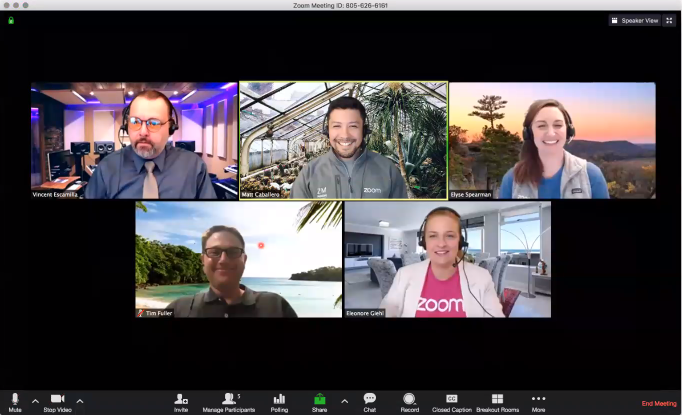Open the More options menu

[538, 402]
